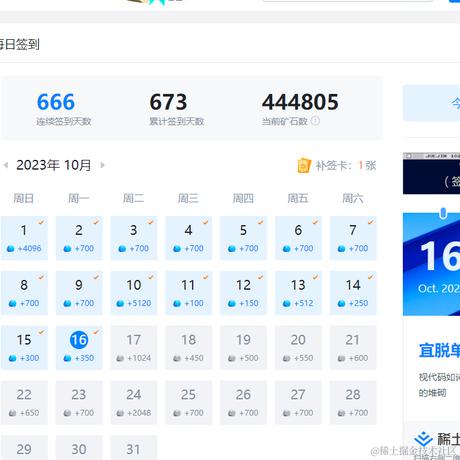Click day 7 calendar cell
Viewport: 460px width, 460px height.
[353, 238]
